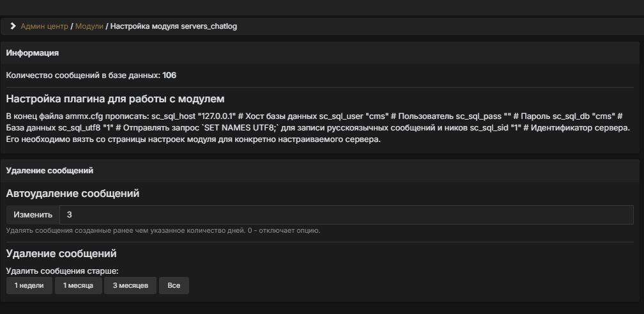Focus the auto-delete days input field
This screenshot has width=644, height=314.
coord(346,215)
